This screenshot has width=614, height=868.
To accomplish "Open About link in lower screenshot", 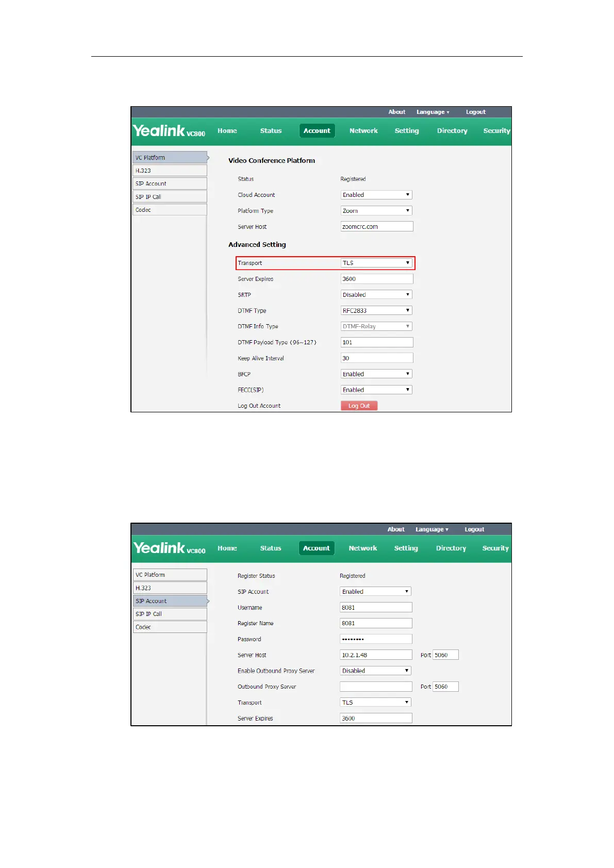I will pyautogui.click(x=396, y=529).
